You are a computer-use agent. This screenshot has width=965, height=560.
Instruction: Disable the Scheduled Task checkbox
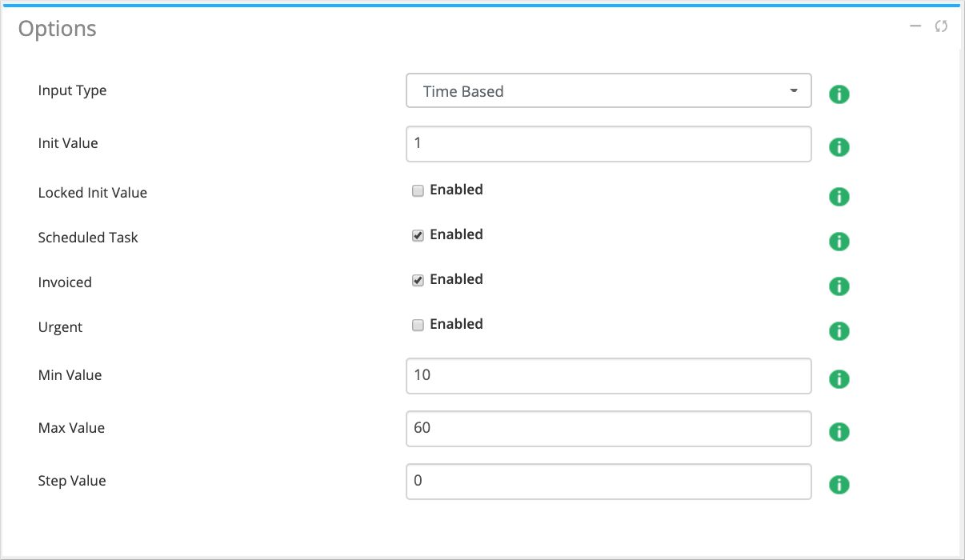pos(417,235)
